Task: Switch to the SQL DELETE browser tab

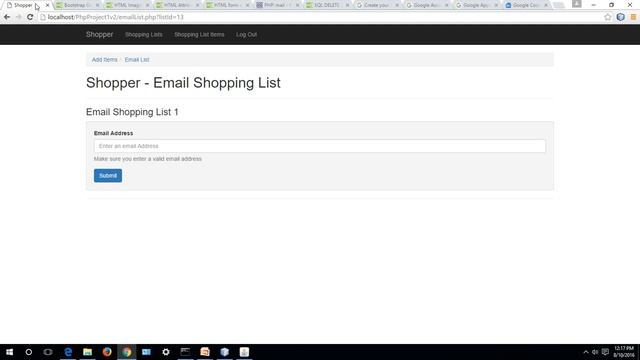Action: point(327,5)
